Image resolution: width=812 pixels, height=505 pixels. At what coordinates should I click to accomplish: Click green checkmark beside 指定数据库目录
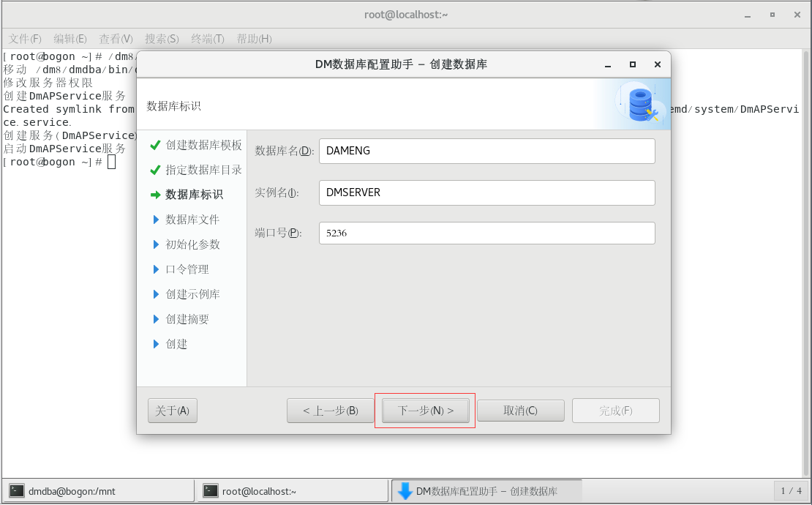[x=155, y=170]
